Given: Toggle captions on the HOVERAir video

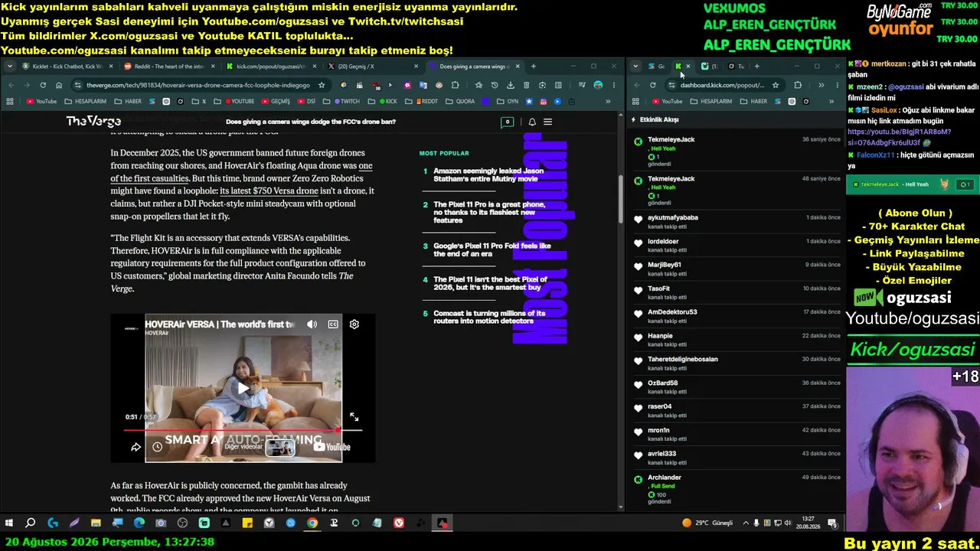Looking at the screenshot, I should 333,324.
